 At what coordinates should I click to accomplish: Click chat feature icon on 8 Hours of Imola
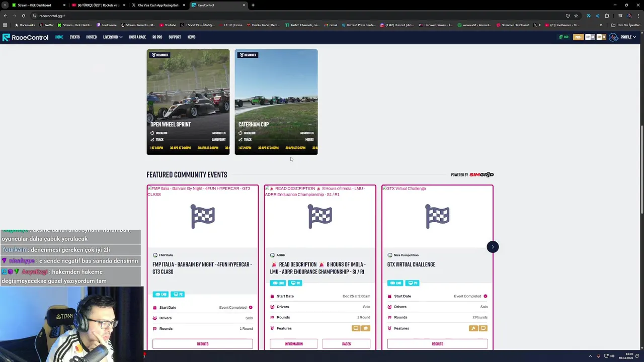(x=366, y=328)
